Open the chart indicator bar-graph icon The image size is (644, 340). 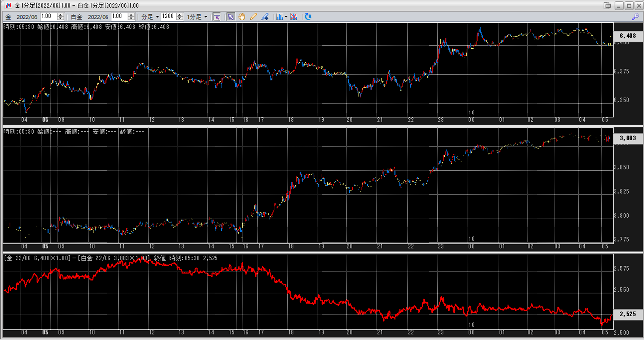coord(279,17)
